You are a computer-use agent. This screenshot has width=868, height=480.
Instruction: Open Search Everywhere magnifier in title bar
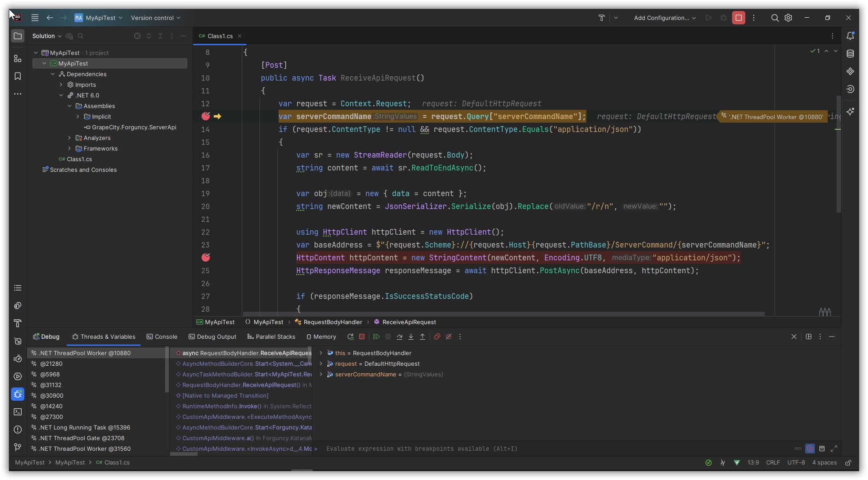(x=775, y=18)
